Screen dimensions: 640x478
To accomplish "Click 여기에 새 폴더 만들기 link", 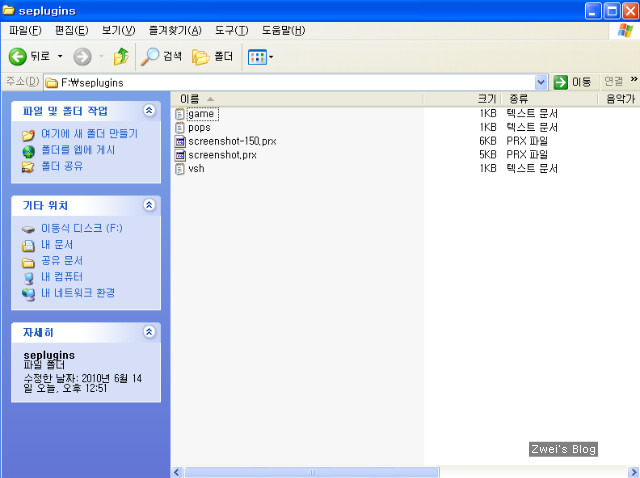I will pos(89,133).
